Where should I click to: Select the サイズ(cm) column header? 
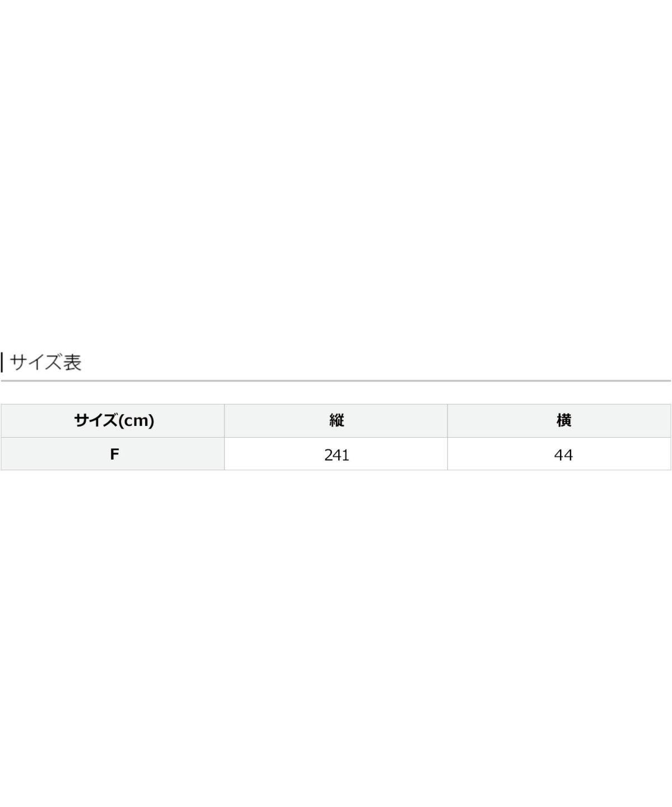(x=114, y=420)
